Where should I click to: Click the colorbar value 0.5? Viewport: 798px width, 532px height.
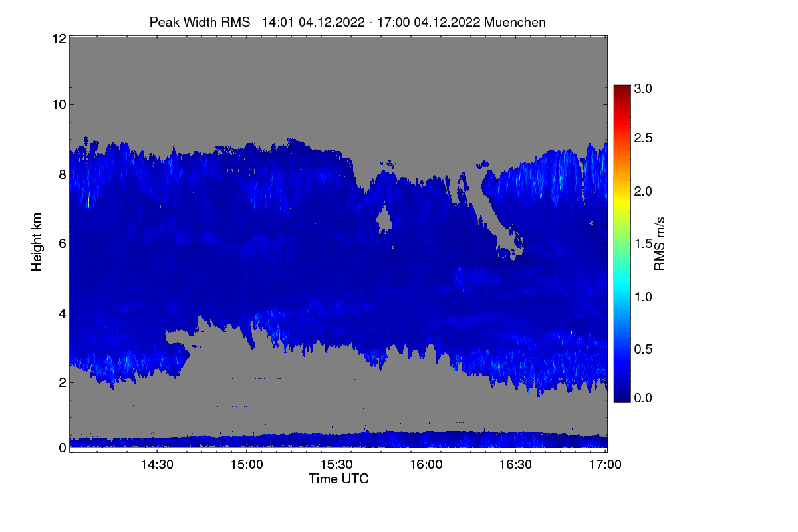(642, 350)
